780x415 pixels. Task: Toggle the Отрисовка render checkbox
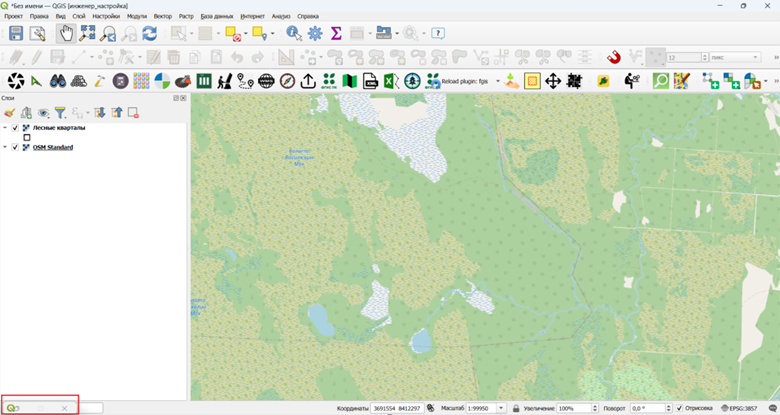[680, 408]
